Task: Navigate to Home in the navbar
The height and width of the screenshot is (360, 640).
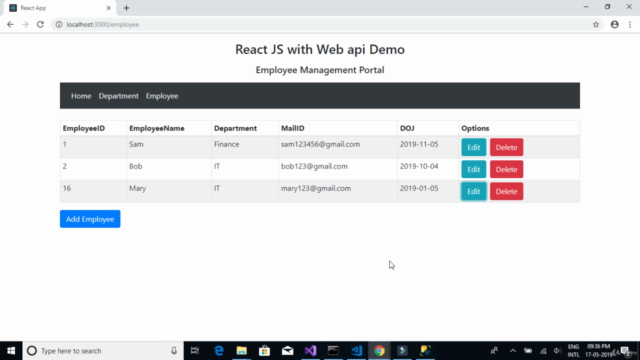Action: coord(81,96)
